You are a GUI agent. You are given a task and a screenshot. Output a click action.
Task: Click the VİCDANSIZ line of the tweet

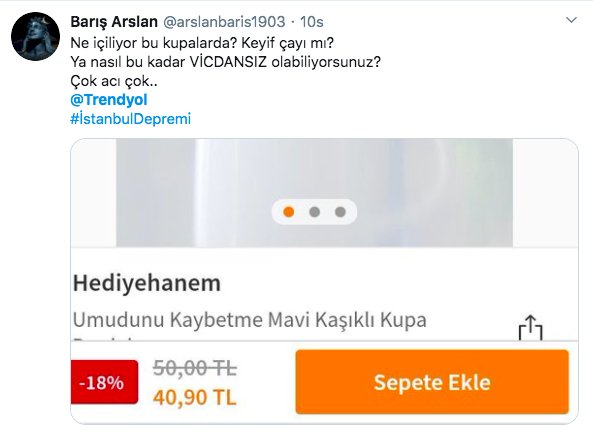[x=225, y=62]
